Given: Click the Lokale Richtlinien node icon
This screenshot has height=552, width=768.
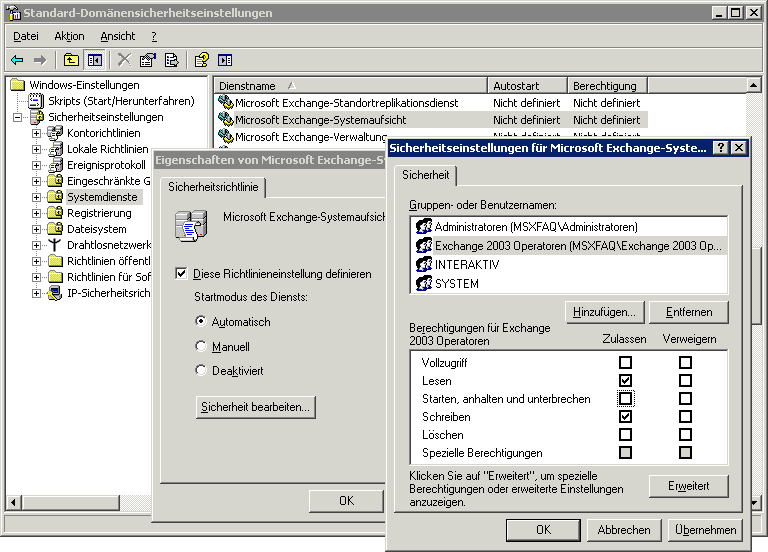Looking at the screenshot, I should tap(55, 149).
